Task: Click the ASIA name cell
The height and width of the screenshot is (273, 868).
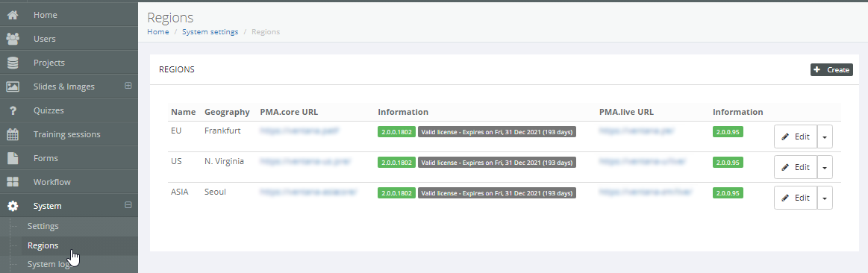Action: tap(179, 192)
